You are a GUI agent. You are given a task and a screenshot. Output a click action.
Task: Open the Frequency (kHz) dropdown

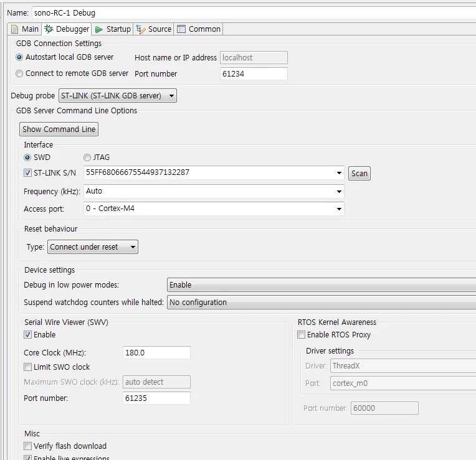click(214, 191)
